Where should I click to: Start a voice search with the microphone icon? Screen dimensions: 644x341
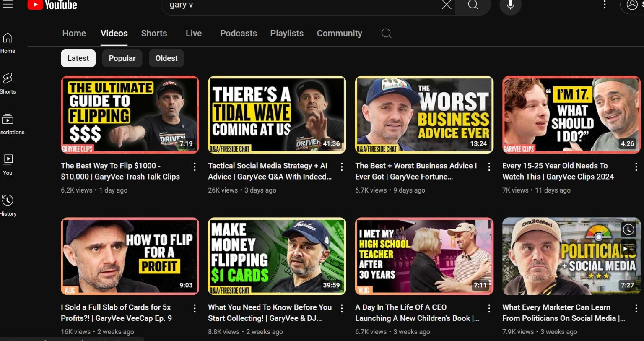pos(510,5)
